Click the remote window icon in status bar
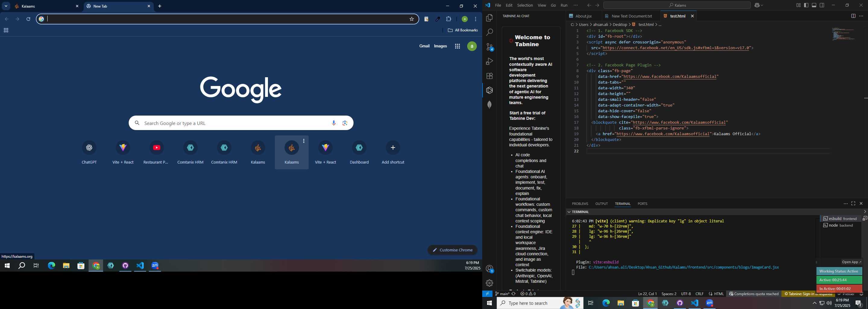Image resolution: width=868 pixels, height=309 pixels. point(487,294)
